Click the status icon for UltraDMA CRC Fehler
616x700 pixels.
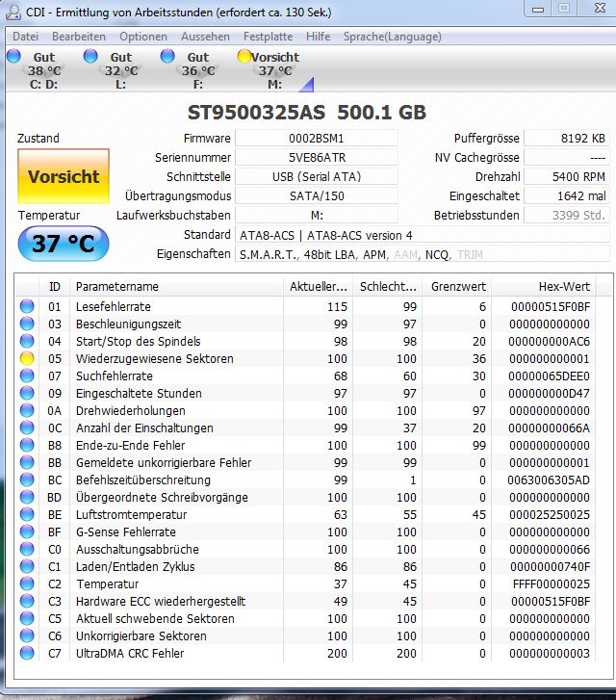point(27,653)
